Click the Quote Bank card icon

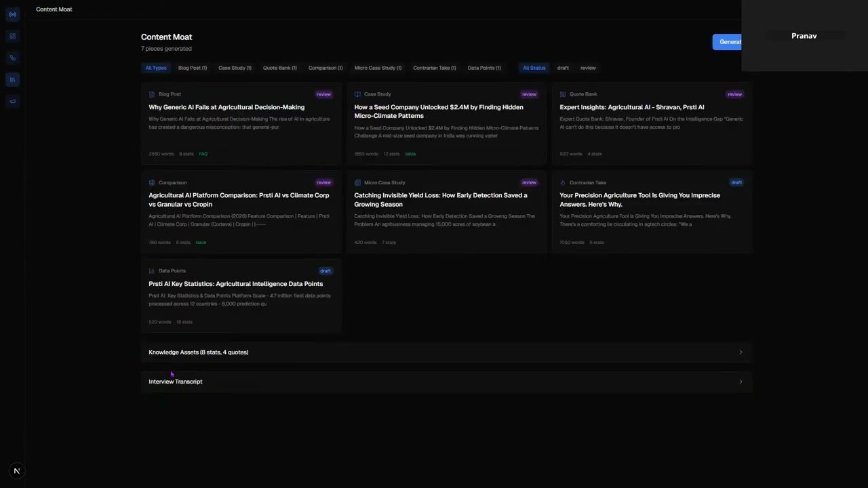click(x=563, y=94)
